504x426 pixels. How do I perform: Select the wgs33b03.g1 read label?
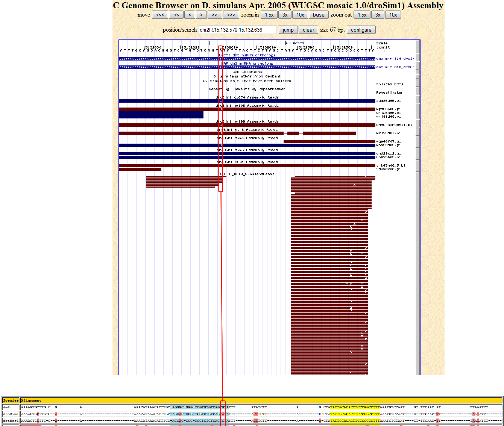pos(389,109)
